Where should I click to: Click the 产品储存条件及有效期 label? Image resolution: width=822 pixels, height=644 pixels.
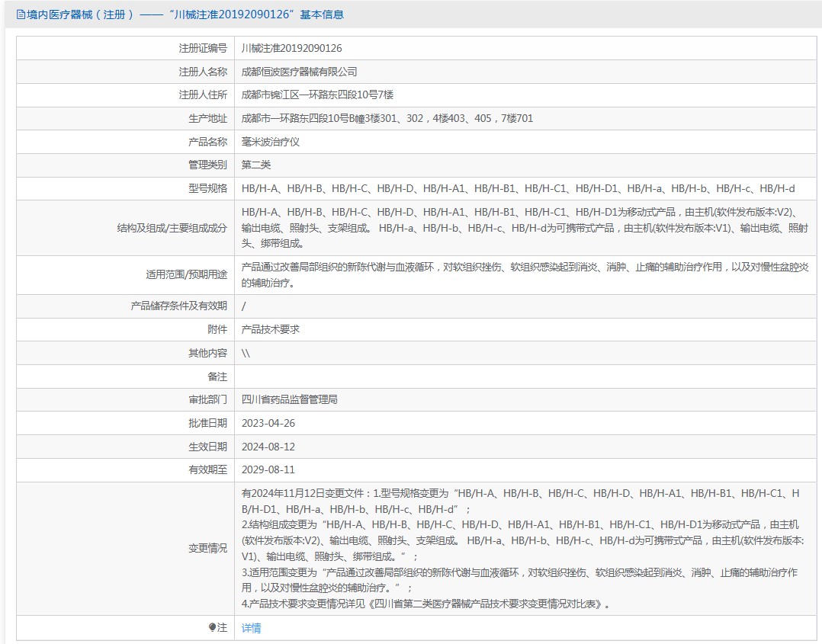pos(178,306)
